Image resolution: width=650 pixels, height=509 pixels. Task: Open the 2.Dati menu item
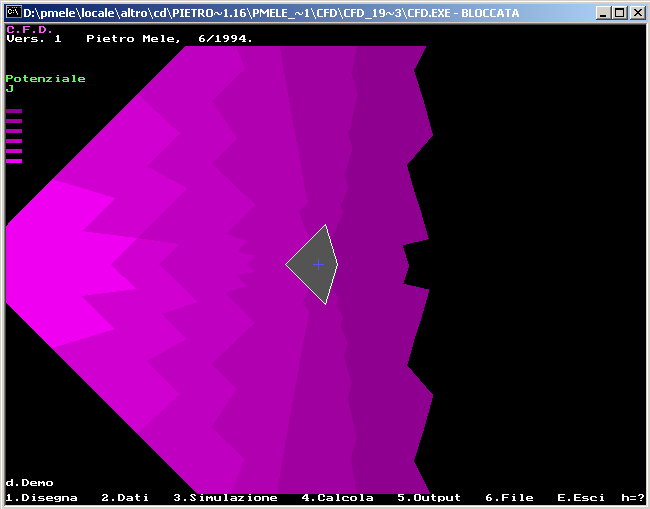click(125, 497)
